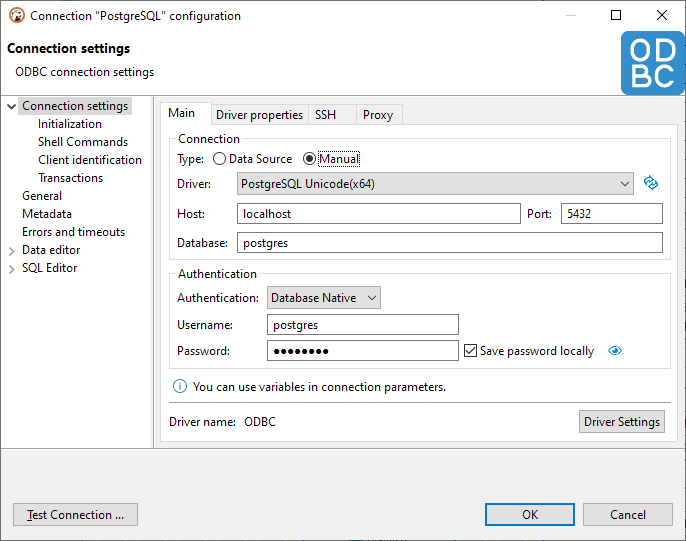
Task: Open the Proxy tab
Action: (x=378, y=115)
